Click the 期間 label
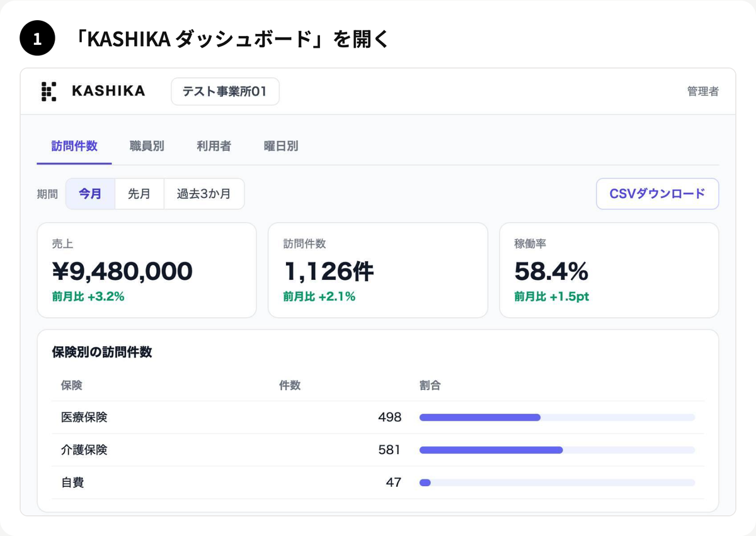Viewport: 756px width, 536px height. (47, 194)
